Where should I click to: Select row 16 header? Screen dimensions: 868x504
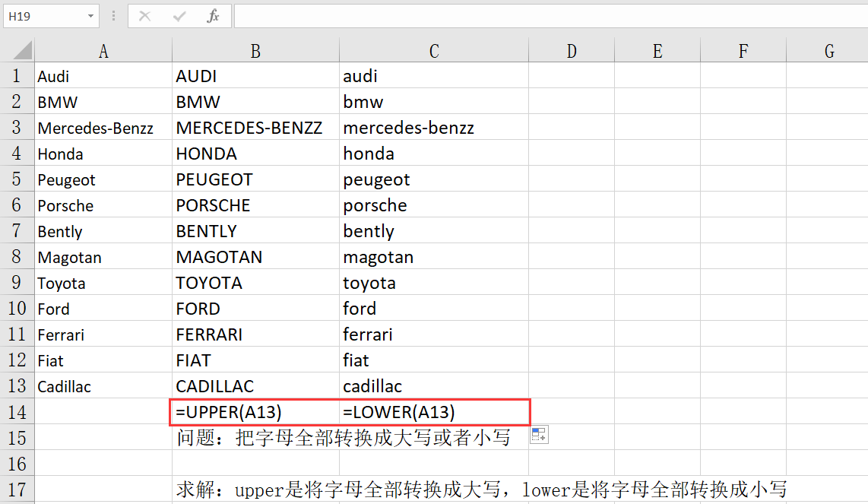[x=17, y=463]
